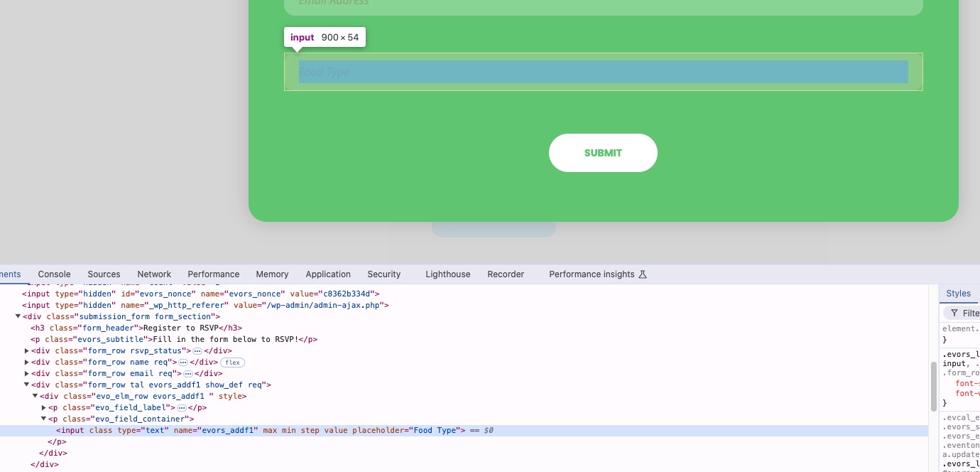The image size is (980, 472).
Task: Click the white SUBMIT button
Action: (603, 153)
